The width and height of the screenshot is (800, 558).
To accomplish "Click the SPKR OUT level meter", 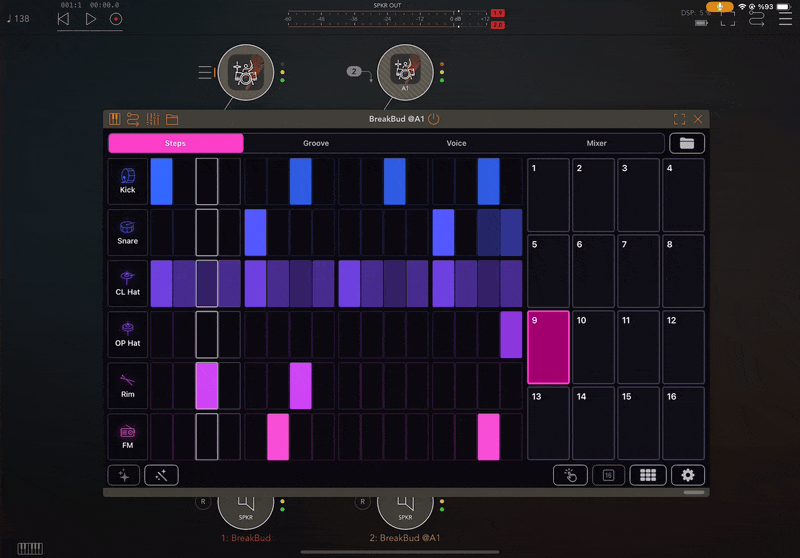I will click(x=388, y=19).
